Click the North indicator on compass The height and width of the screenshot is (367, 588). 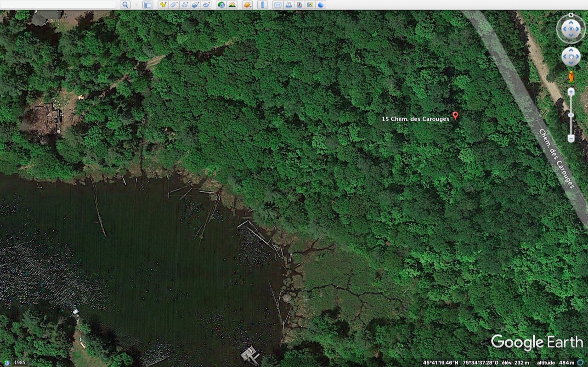(571, 15)
